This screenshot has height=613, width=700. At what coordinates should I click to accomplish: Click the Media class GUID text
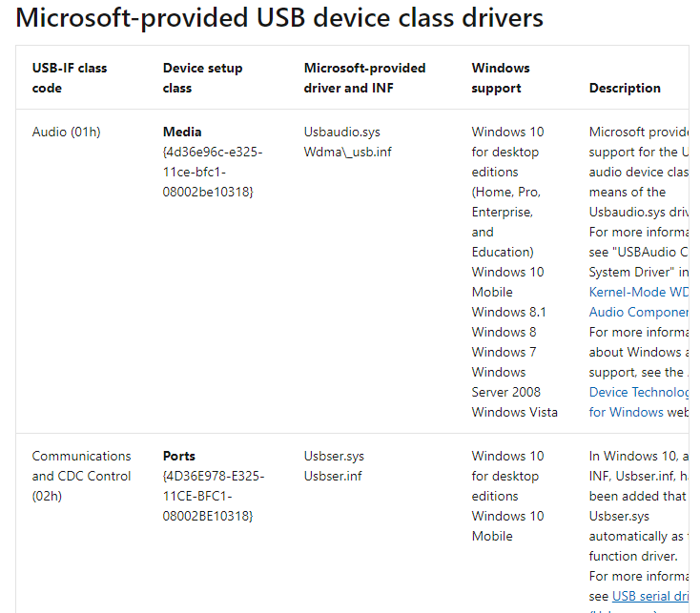pyautogui.click(x=213, y=172)
